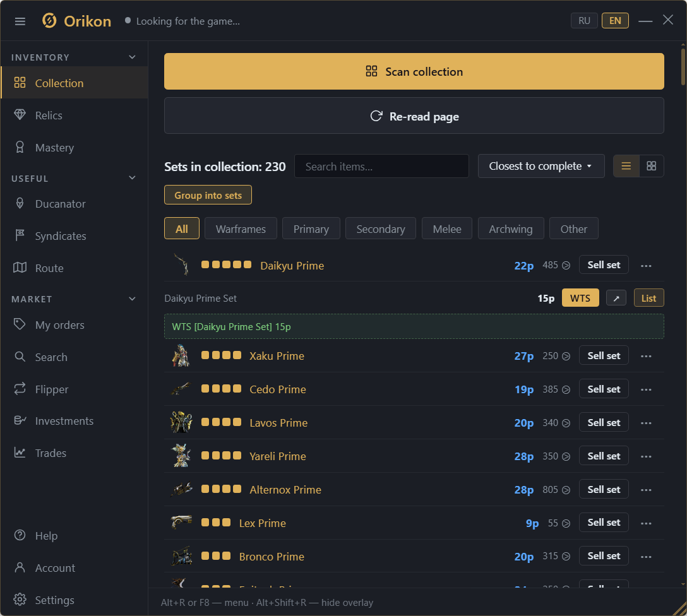Click the Xaku Prime warframe thumbnail
This screenshot has height=616, width=687.
(x=181, y=355)
